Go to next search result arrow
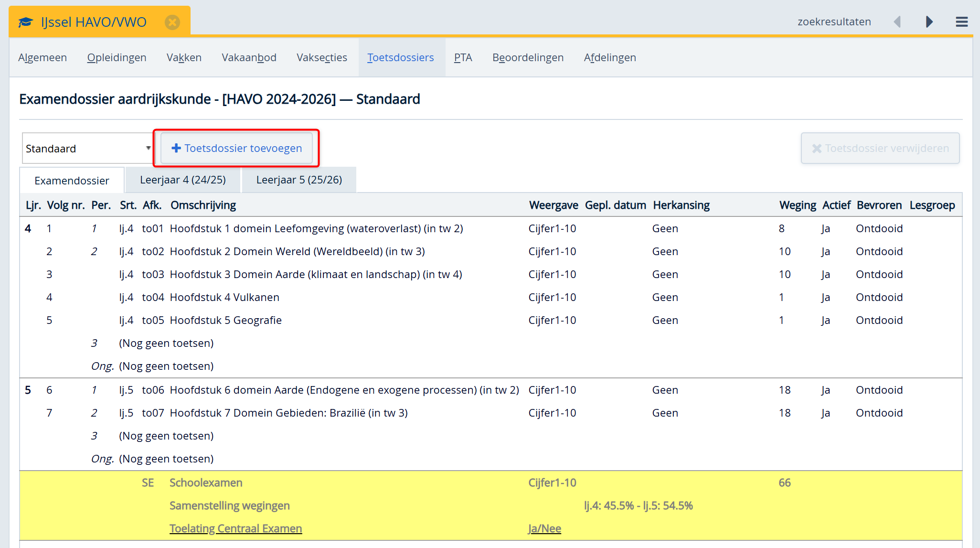The width and height of the screenshot is (980, 548). pyautogui.click(x=929, y=21)
